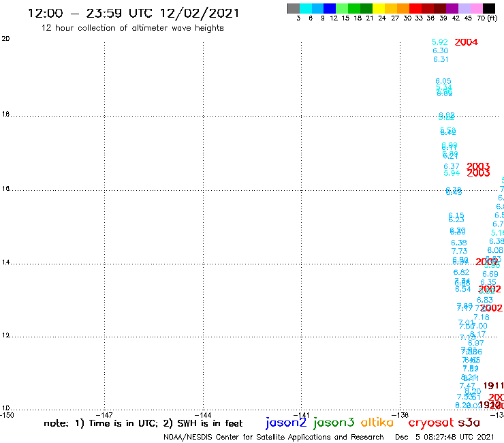Image resolution: width=504 pixels, height=443 pixels.
Task: Click the title '12:00 – 23:59 UTC 12/02/2021'
Action: tap(133, 13)
